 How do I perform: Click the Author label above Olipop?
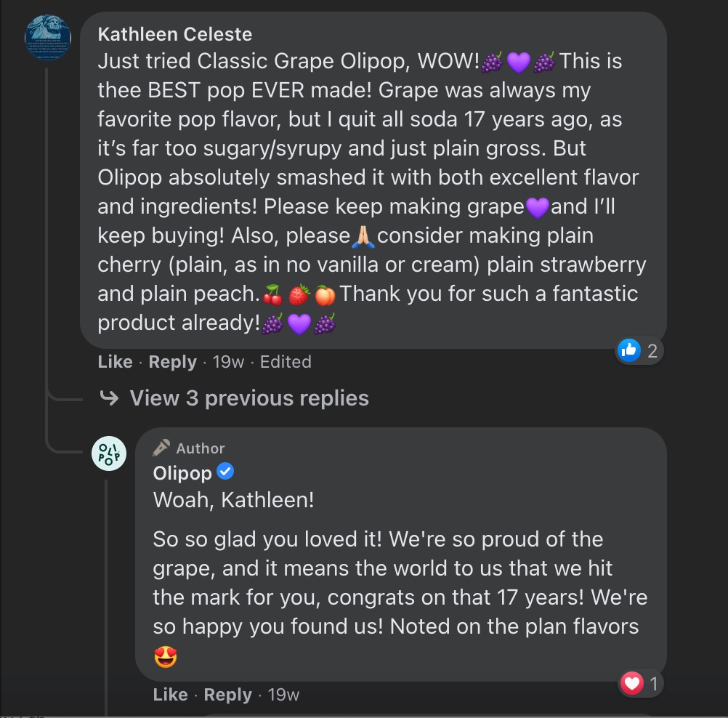tap(200, 448)
